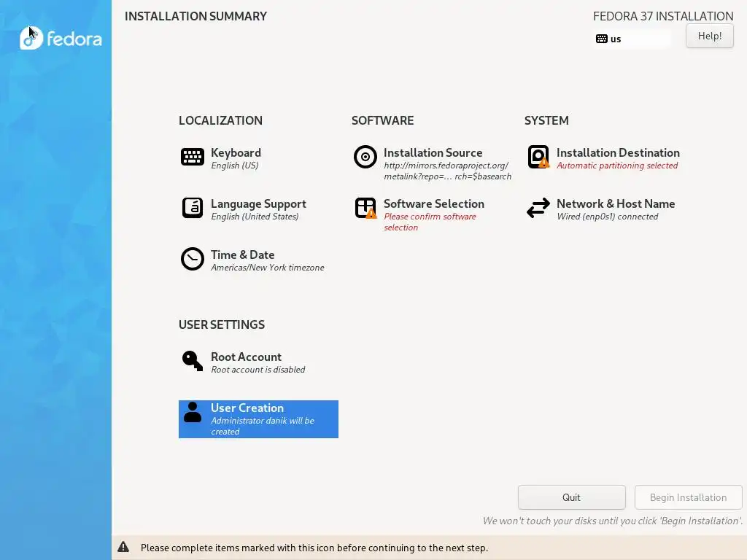
Task: Click the mirrors.fedoraproject.org source URL text
Action: click(x=447, y=171)
